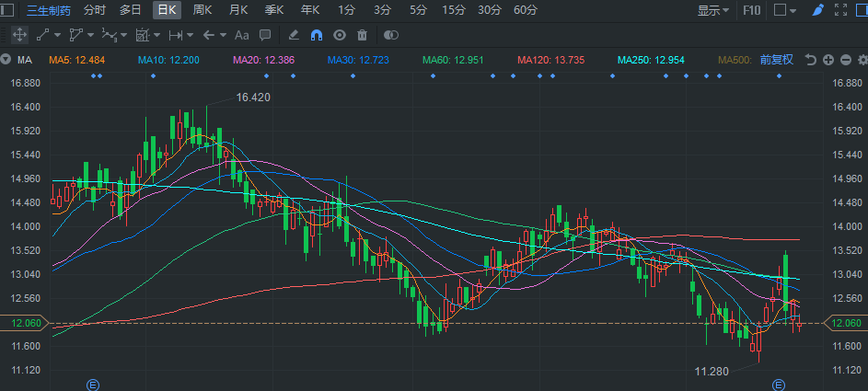Toggle the MA5: 12.484 line label
This screenshot has height=391, width=868.
pos(77,60)
